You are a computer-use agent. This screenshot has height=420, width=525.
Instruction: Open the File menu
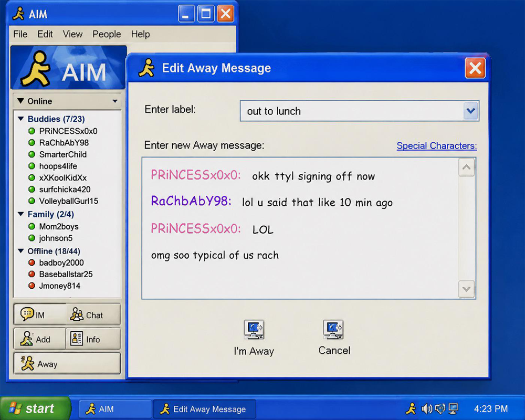click(x=20, y=34)
